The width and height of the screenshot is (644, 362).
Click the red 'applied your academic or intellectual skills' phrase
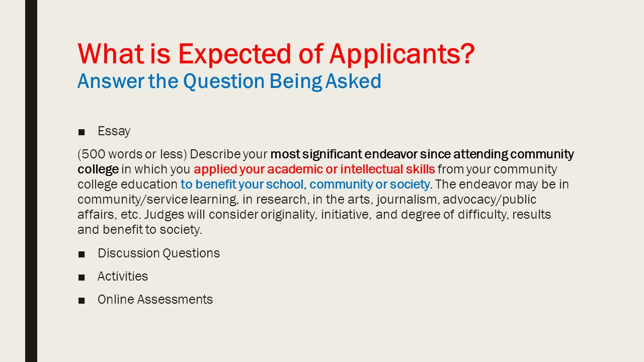pyautogui.click(x=314, y=169)
